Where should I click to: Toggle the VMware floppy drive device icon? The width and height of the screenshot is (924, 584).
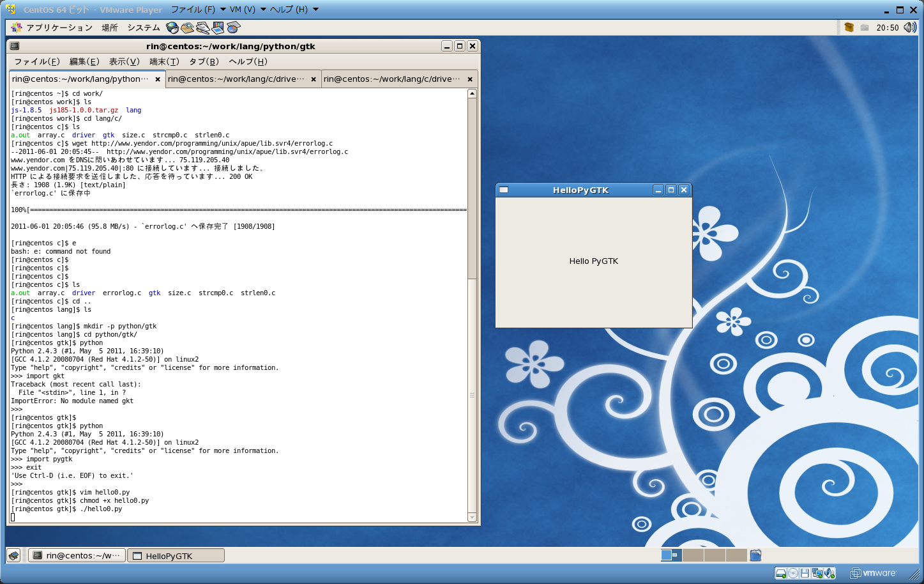point(805,573)
